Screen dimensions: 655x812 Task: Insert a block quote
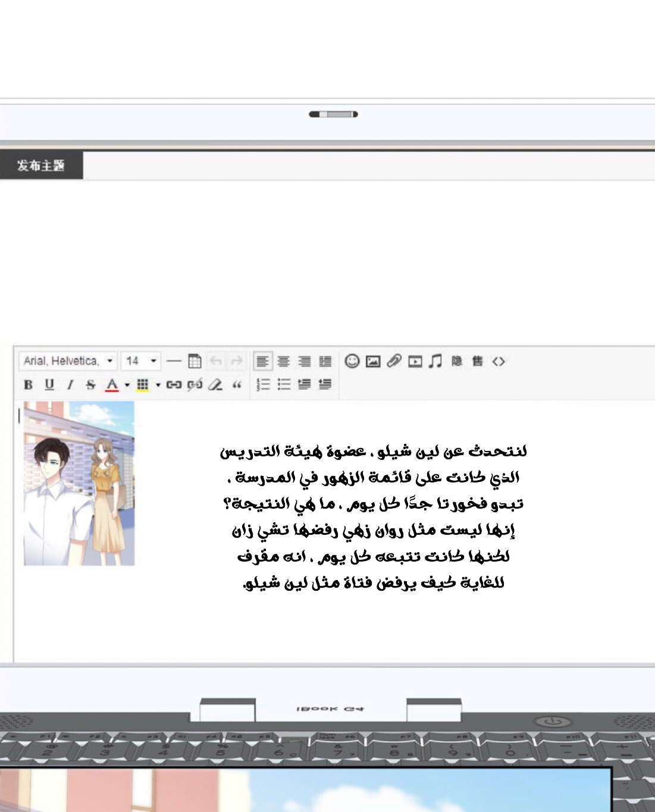point(237,385)
